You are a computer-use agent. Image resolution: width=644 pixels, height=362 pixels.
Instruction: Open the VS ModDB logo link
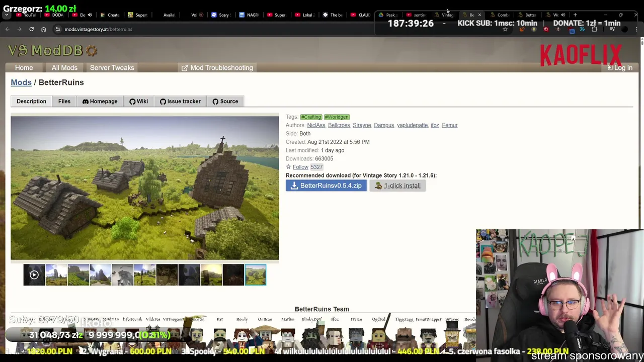[52, 50]
